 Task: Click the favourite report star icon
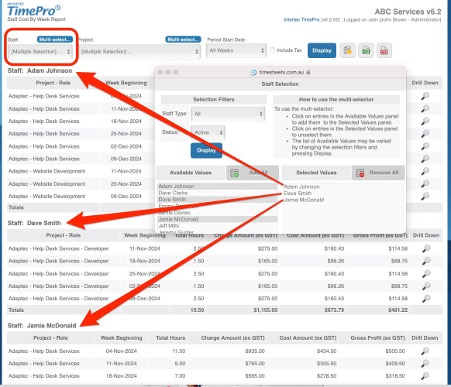[x=348, y=51]
